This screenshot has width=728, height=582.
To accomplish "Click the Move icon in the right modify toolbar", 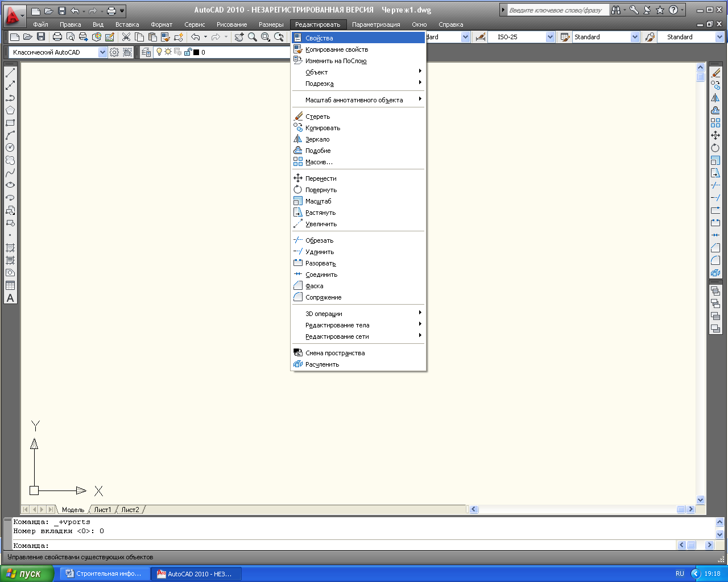I will coord(715,135).
